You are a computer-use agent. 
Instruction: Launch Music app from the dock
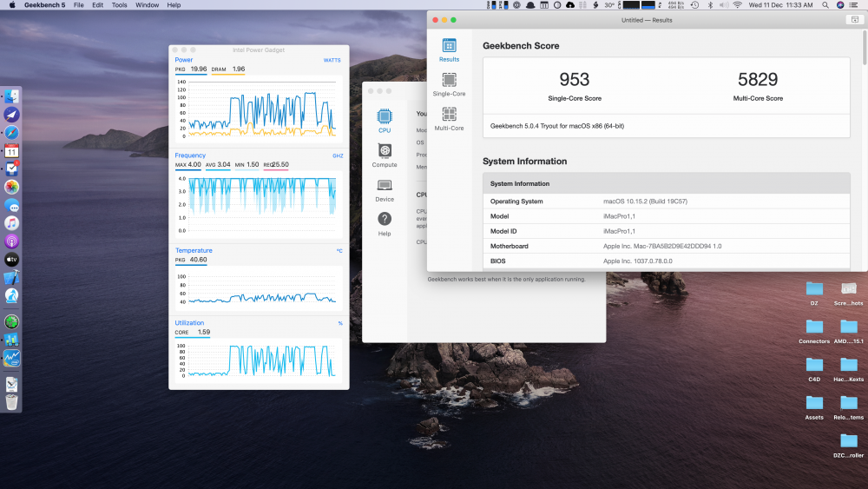pos(11,223)
